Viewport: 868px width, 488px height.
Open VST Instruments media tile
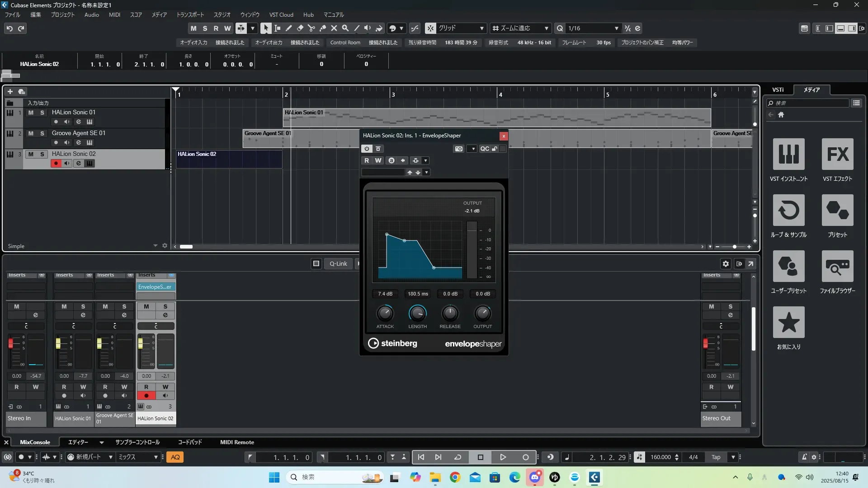pos(788,154)
